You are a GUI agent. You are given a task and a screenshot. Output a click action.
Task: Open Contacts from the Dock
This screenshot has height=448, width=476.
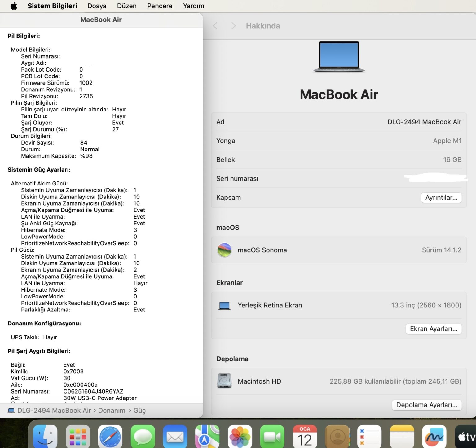337,437
